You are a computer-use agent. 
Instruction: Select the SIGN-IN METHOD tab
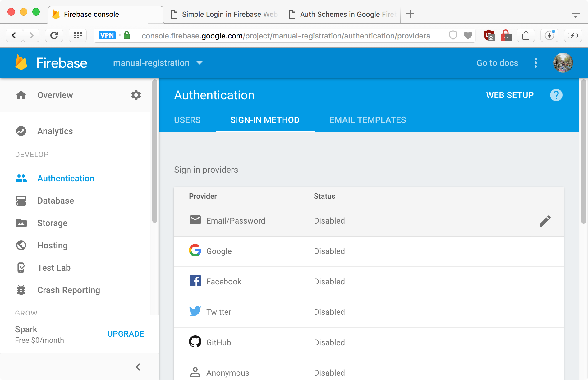click(265, 120)
